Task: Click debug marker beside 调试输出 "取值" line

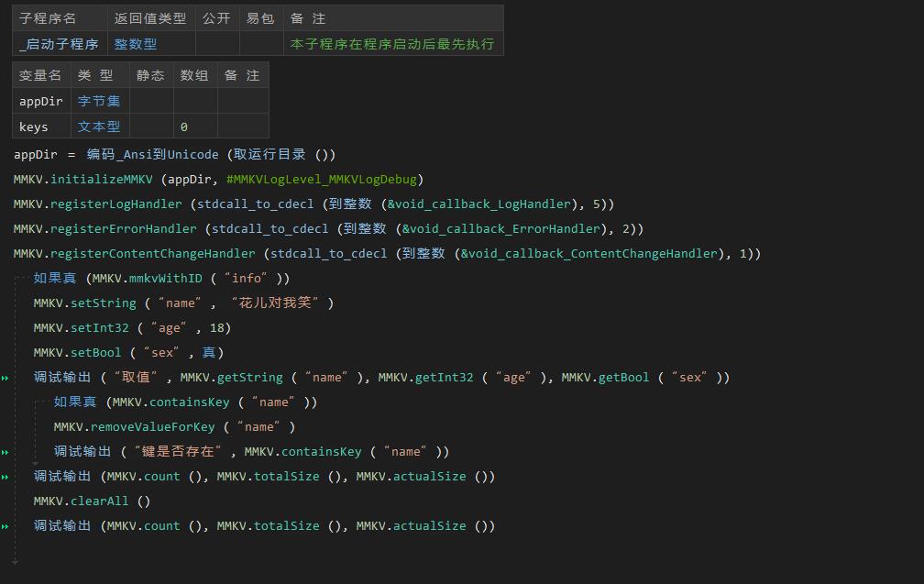Action: tap(5, 378)
